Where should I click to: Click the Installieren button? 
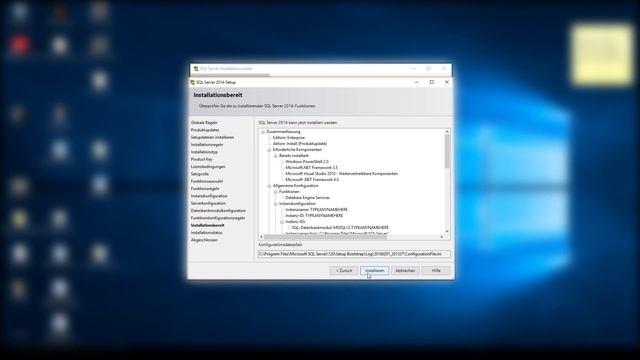click(x=374, y=271)
